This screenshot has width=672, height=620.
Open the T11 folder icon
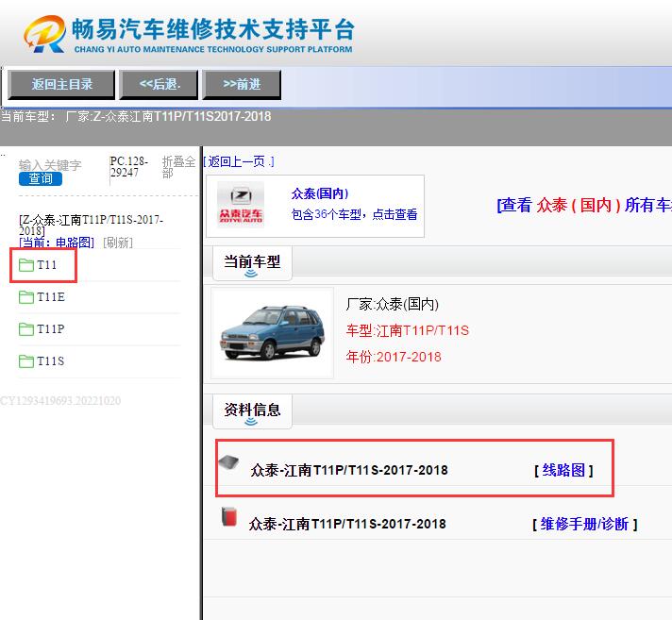coord(26,265)
